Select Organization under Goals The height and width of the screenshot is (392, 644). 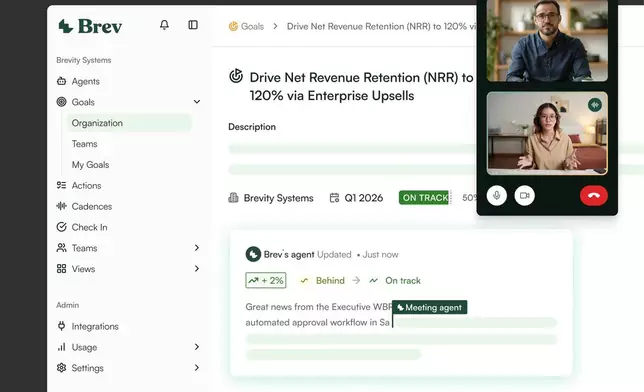(x=129, y=123)
